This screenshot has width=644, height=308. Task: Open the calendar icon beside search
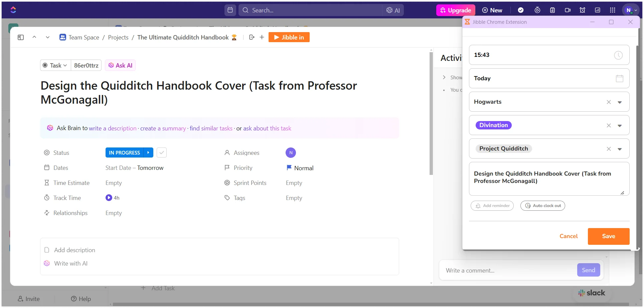coord(230,10)
